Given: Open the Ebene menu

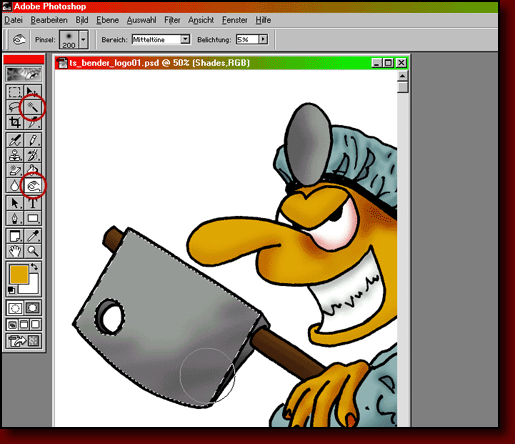Looking at the screenshot, I should click(x=107, y=20).
